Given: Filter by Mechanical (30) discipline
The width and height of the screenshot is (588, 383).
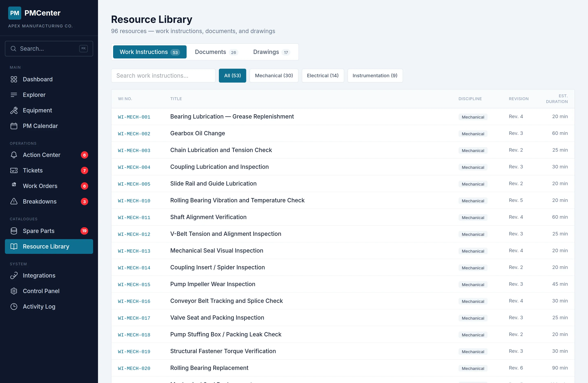Looking at the screenshot, I should point(274,75).
